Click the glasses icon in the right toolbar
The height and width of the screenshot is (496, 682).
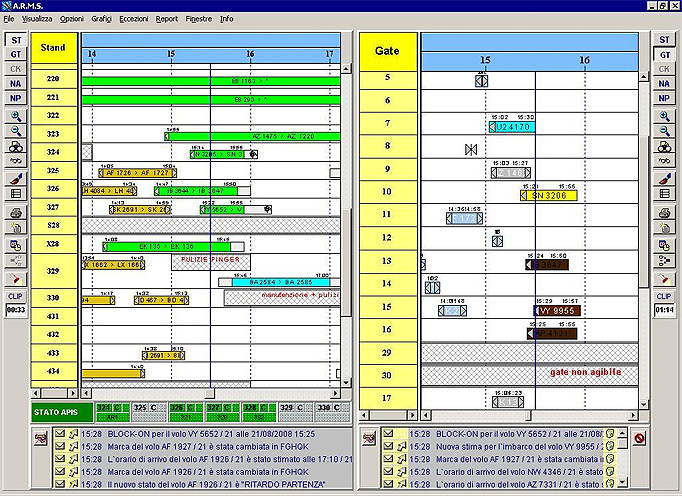[x=664, y=161]
